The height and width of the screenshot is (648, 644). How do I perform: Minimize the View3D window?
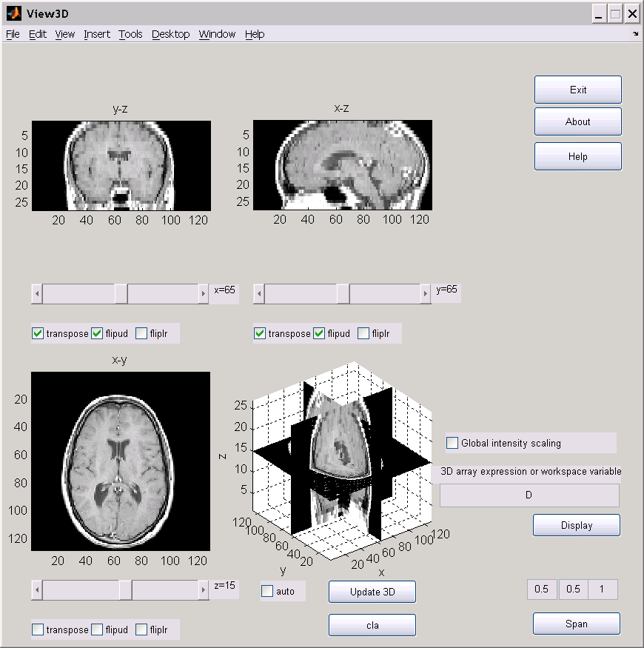point(599,14)
